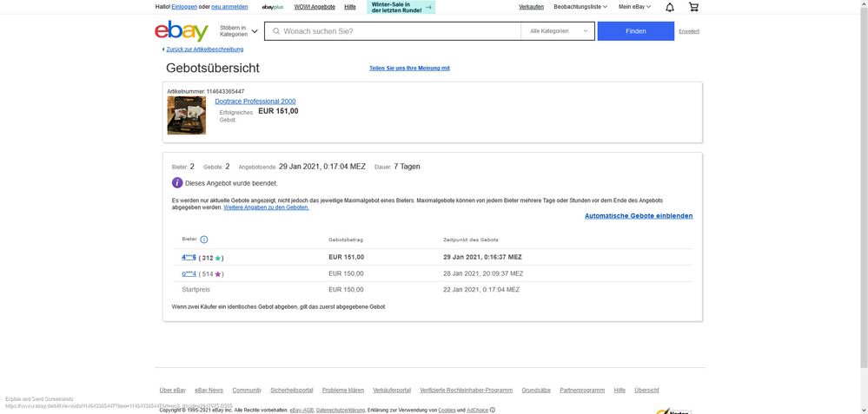
Task: Click the info icon next to Bieter
Action: coord(204,240)
